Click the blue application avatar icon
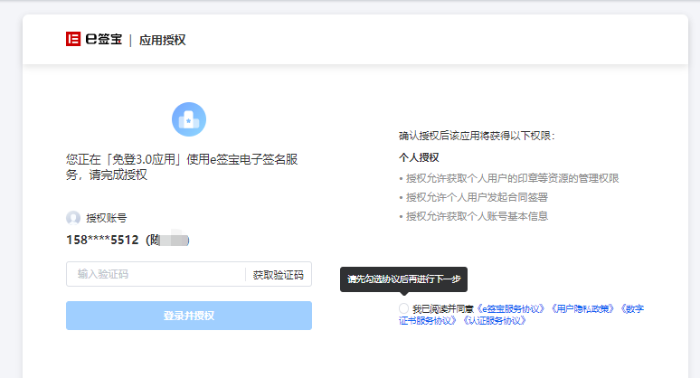Image resolution: width=700 pixels, height=378 pixels. coord(189,119)
